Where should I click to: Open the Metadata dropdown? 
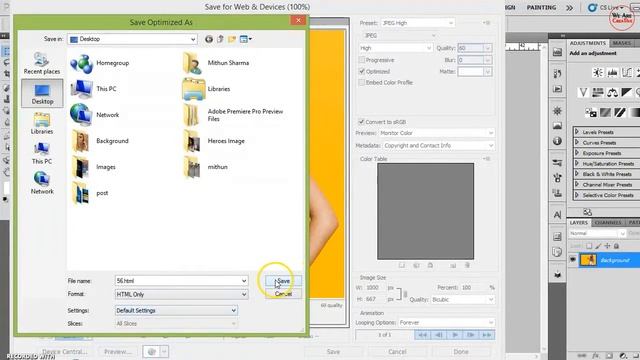tap(439, 145)
